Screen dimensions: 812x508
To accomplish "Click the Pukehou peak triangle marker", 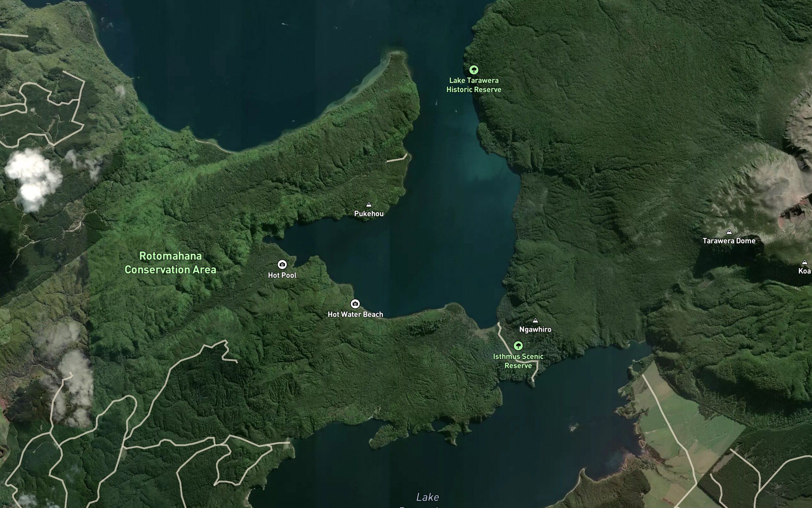I will tap(369, 204).
